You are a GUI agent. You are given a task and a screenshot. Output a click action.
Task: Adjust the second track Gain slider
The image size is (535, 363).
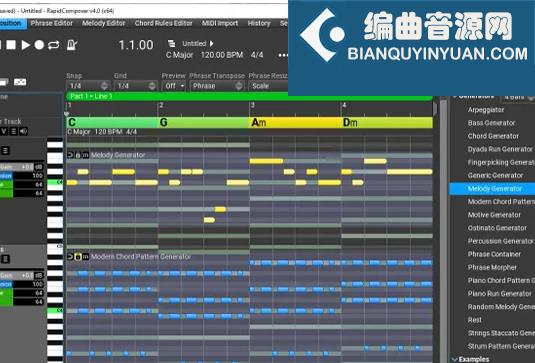point(22,276)
